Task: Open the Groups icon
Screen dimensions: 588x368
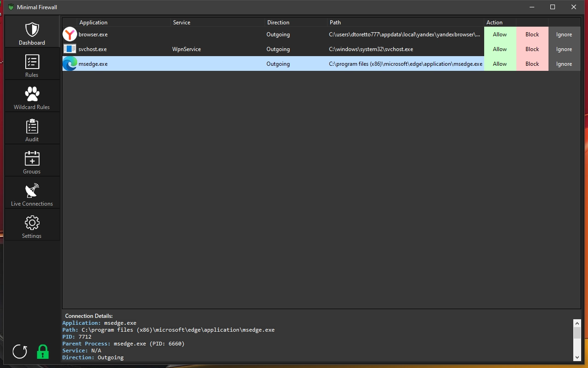Action: tap(32, 159)
